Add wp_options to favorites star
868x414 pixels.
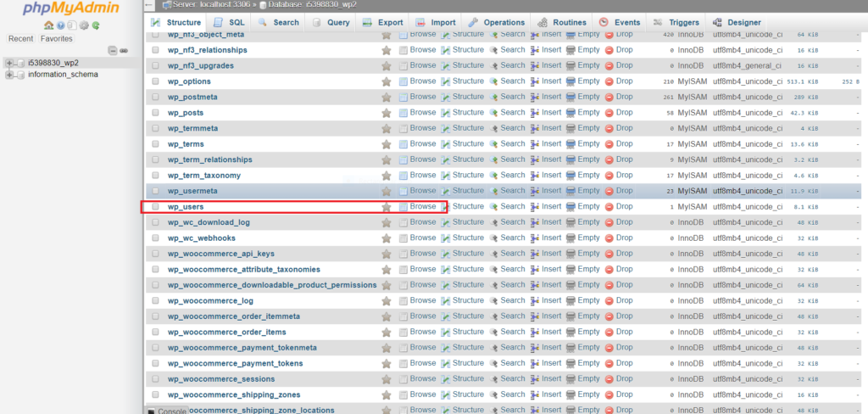click(387, 81)
